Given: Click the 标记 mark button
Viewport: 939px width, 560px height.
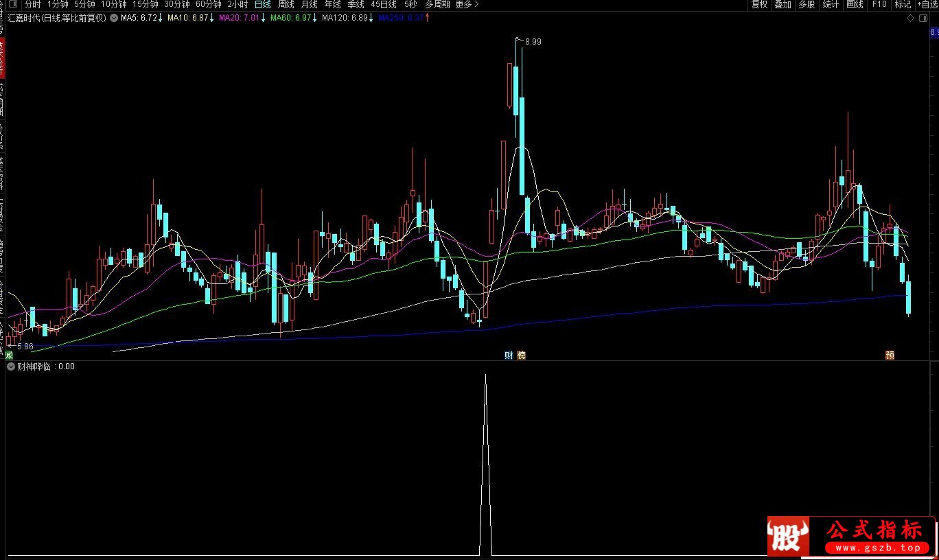Looking at the screenshot, I should 903,4.
